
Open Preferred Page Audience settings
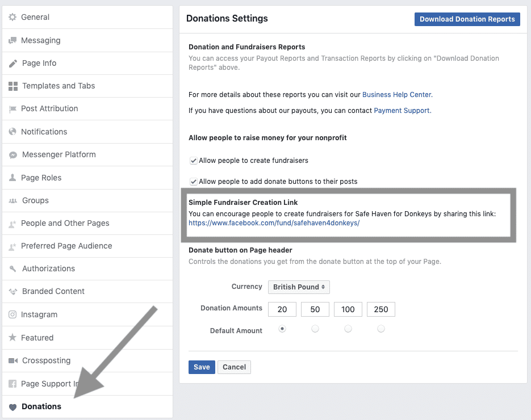coord(87,246)
